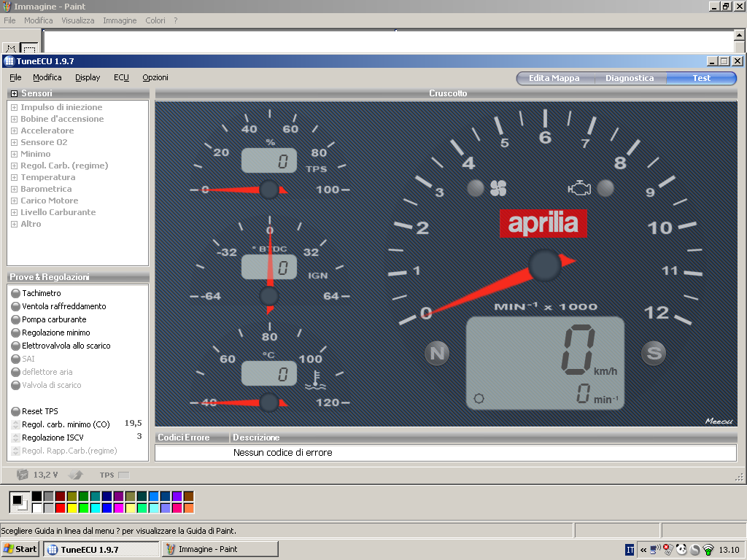Click the network computer tray icon
Screen dimensions: 747x560
pos(656,550)
